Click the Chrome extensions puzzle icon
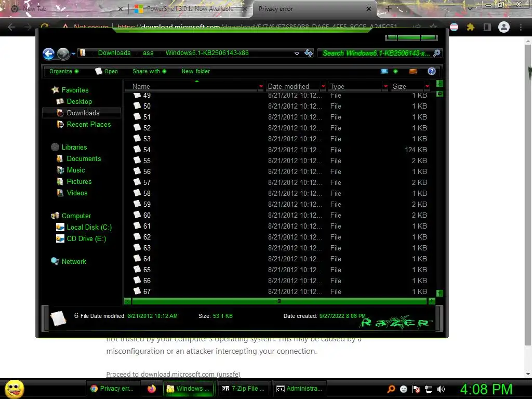 [471, 27]
